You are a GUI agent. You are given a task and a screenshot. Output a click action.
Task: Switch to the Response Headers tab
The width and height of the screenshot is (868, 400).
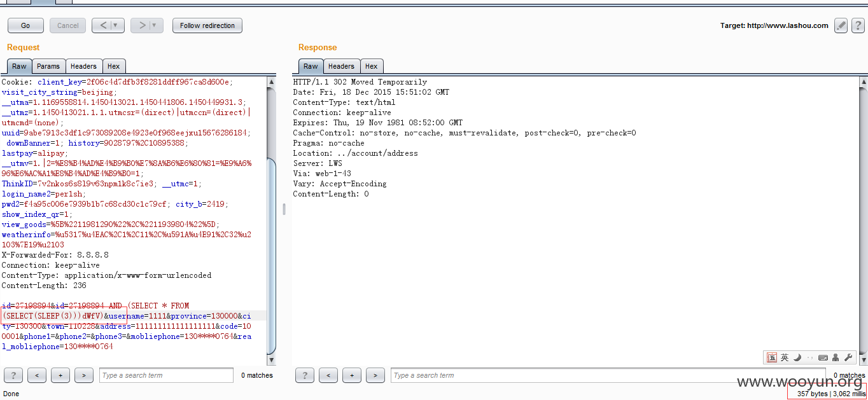(x=341, y=66)
